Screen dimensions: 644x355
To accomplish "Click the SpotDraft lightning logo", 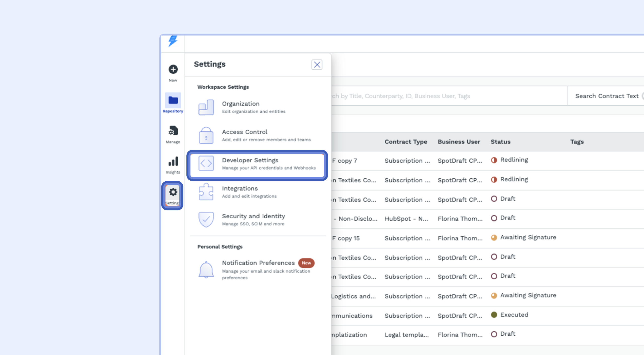I will 173,41.
